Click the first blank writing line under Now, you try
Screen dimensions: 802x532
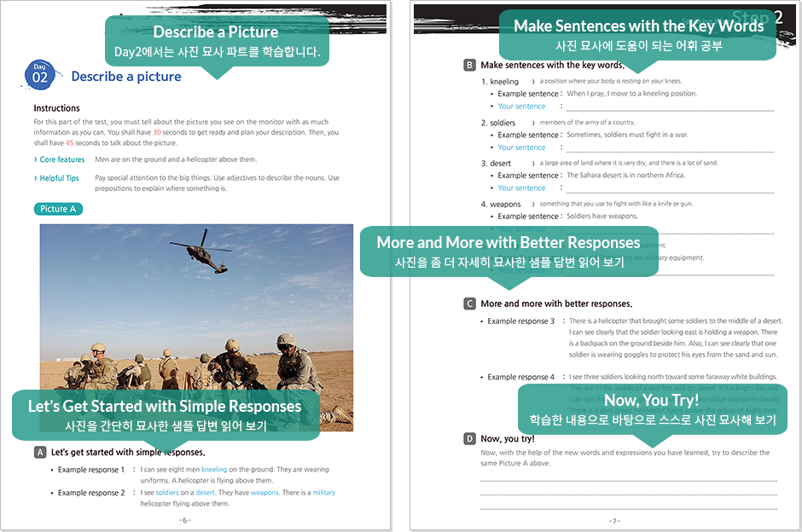[x=629, y=480]
